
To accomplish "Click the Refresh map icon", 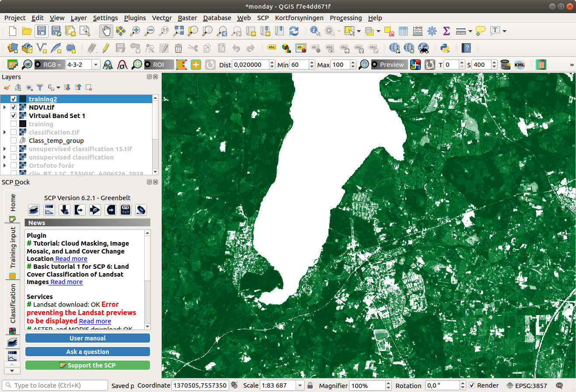I will click(294, 31).
